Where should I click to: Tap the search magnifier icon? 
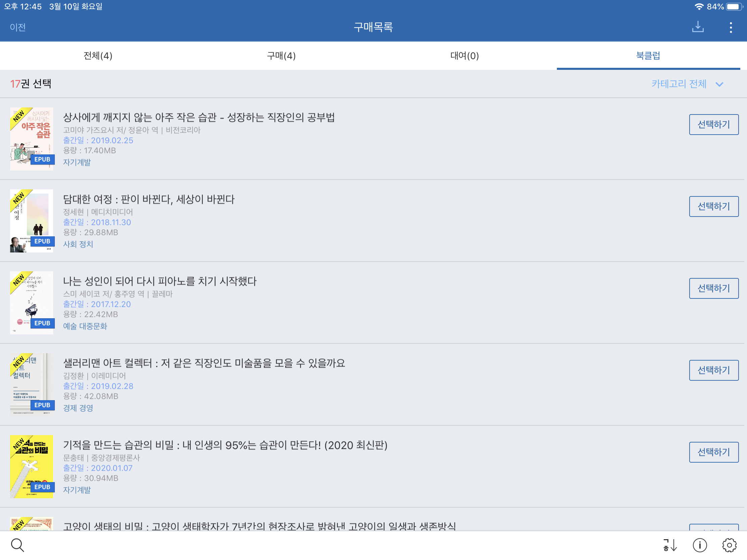17,545
